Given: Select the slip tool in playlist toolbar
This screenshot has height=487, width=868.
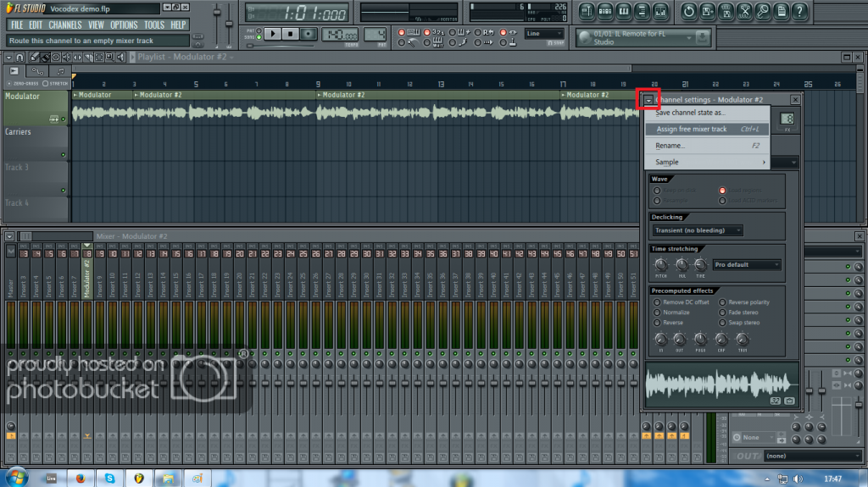Looking at the screenshot, I should click(x=77, y=57).
